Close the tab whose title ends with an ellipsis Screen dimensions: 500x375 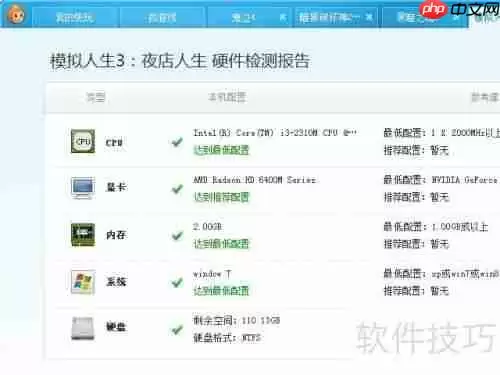[369, 17]
